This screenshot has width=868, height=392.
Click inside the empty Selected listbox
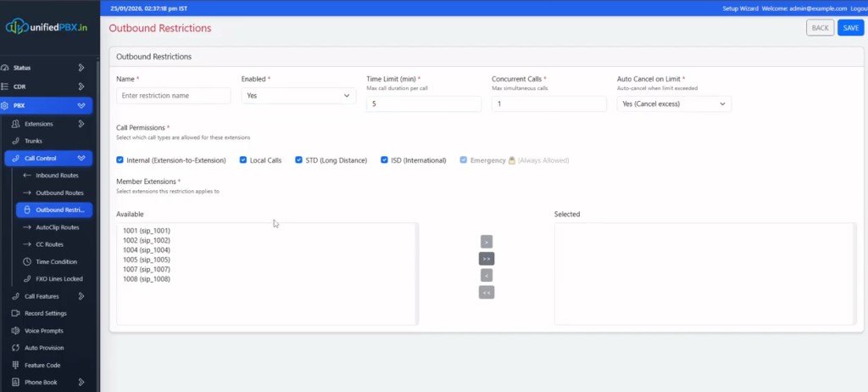[x=705, y=274]
